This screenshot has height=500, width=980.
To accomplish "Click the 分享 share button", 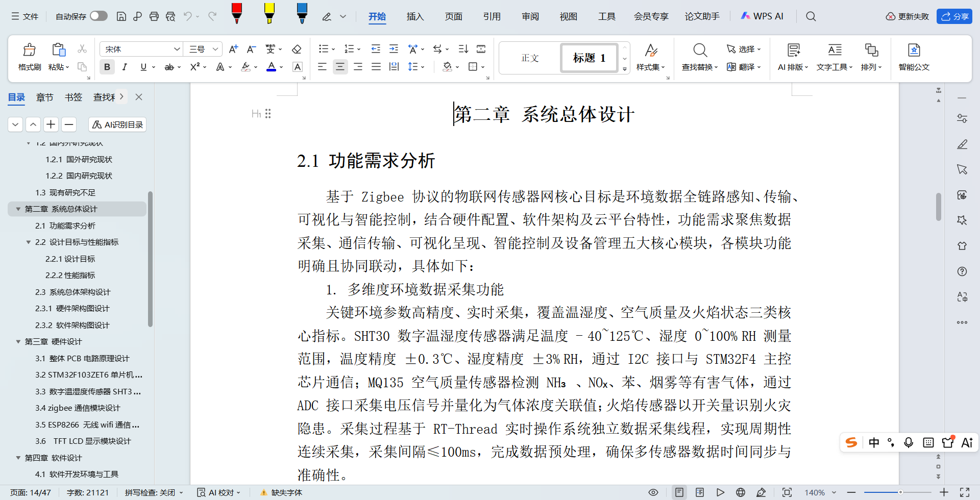I will click(954, 16).
